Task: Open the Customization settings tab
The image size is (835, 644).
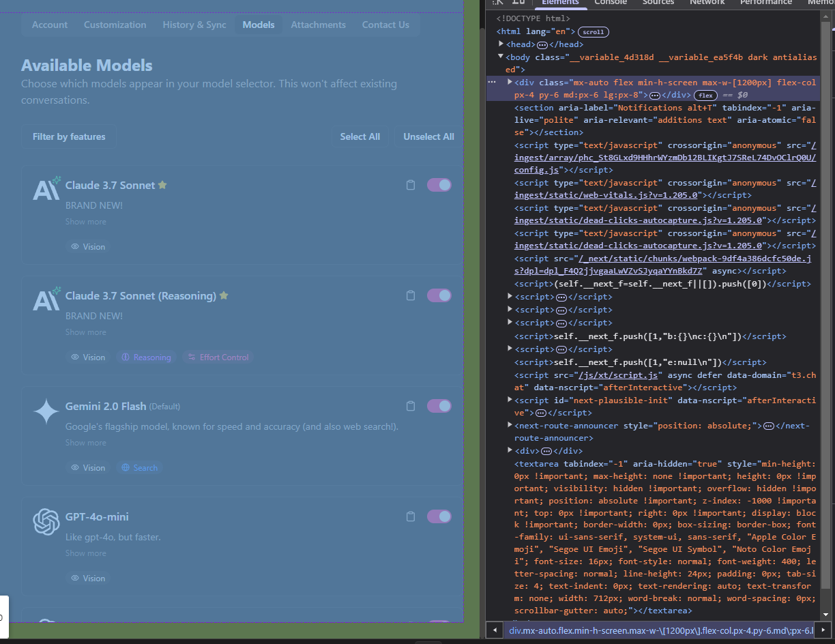Action: point(115,25)
